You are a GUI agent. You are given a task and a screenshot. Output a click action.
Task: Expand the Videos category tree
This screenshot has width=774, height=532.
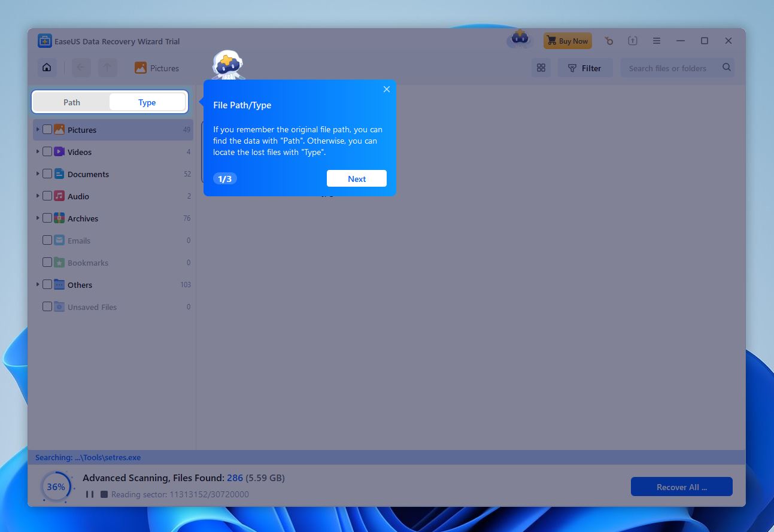tap(38, 151)
